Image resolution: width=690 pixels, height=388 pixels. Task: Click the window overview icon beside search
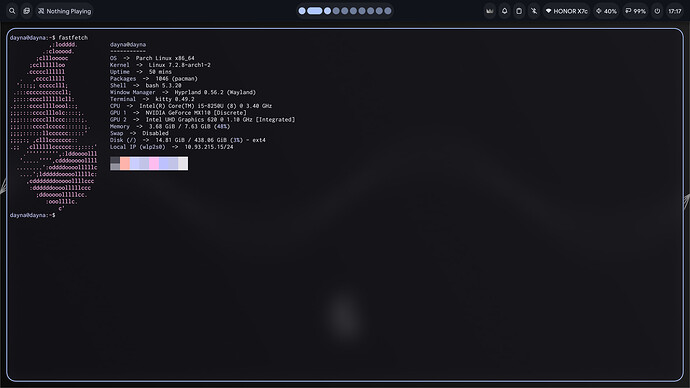coord(26,11)
